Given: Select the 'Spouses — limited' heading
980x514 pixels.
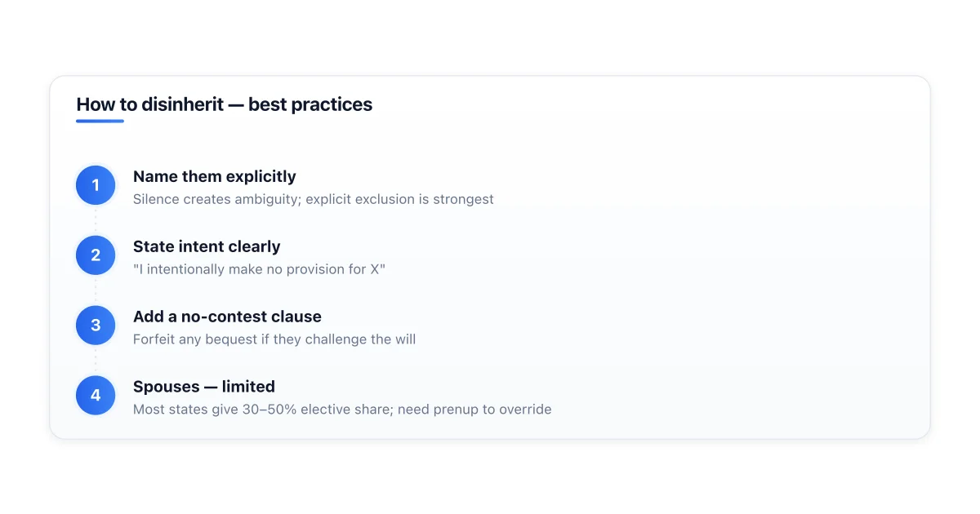Looking at the screenshot, I should point(204,387).
